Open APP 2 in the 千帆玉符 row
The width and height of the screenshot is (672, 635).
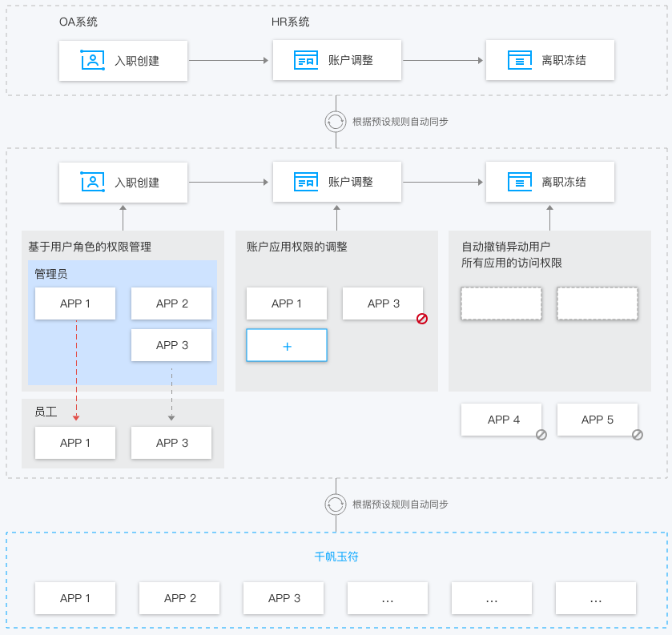[179, 598]
